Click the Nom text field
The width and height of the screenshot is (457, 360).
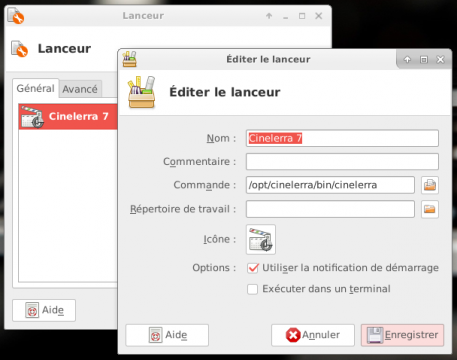(342, 138)
